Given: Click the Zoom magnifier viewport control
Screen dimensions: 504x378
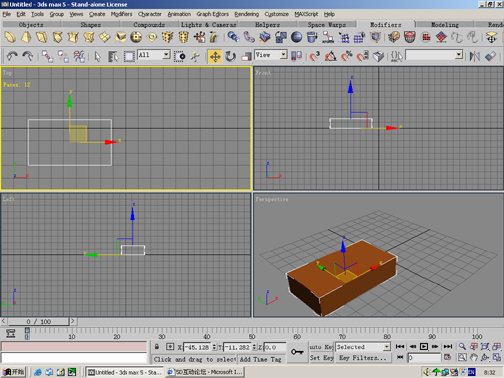Looking at the screenshot, I should pos(462,347).
